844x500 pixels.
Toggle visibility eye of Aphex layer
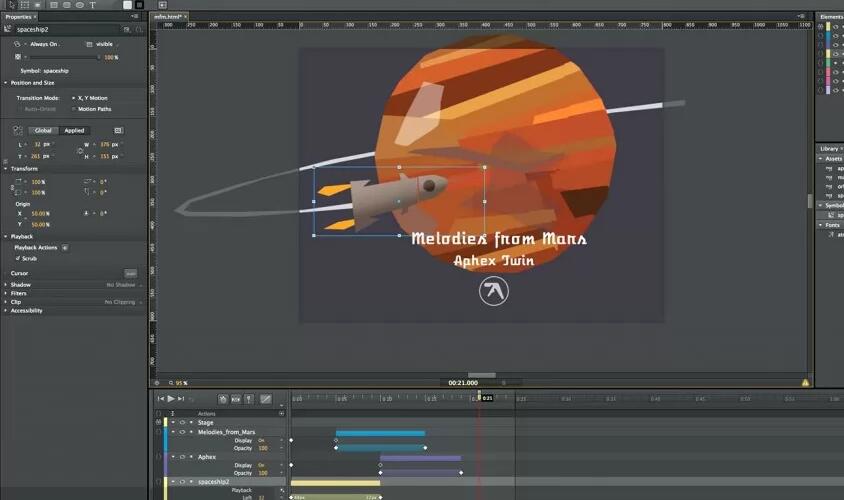pos(182,456)
